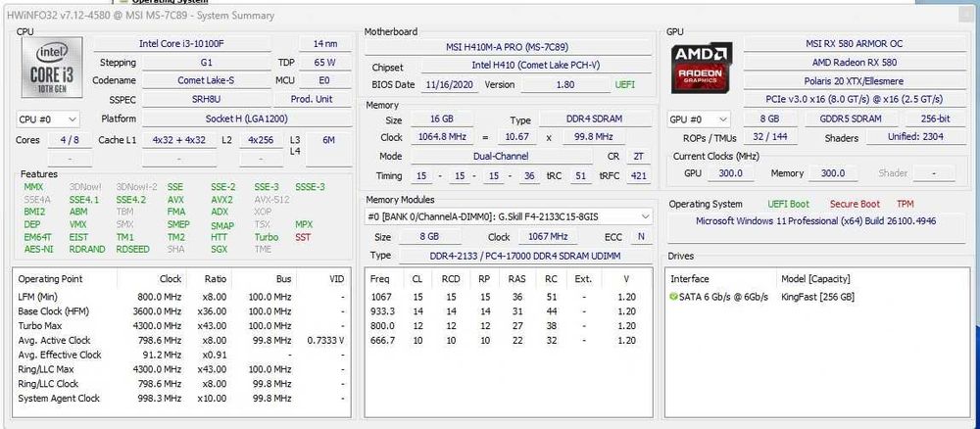Click the Model [Capacity] drives column header

(815, 279)
